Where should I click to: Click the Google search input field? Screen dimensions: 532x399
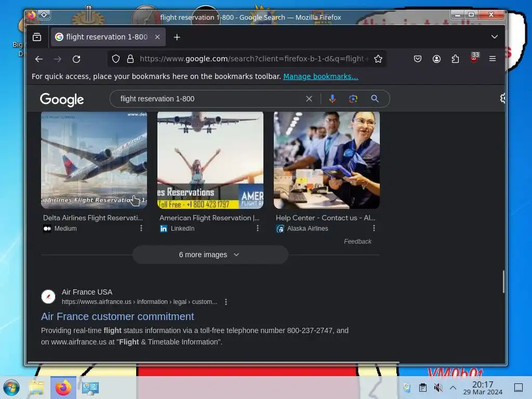pos(210,99)
